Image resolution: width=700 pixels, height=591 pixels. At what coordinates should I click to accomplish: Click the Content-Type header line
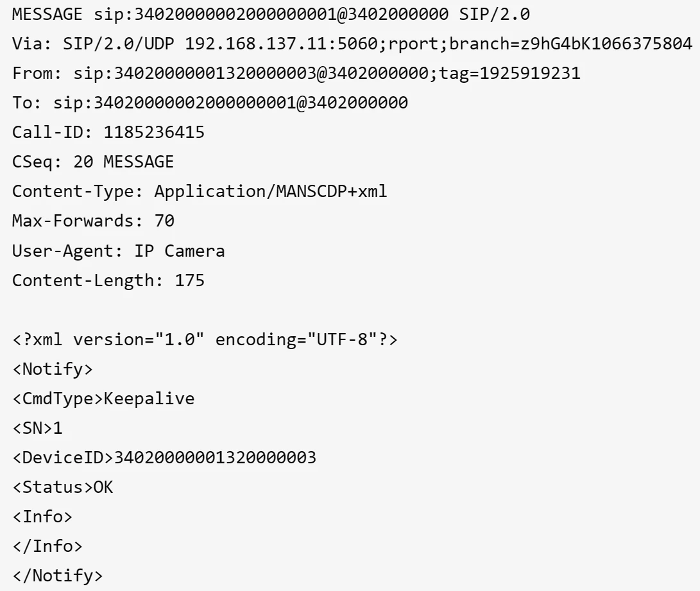(200, 191)
